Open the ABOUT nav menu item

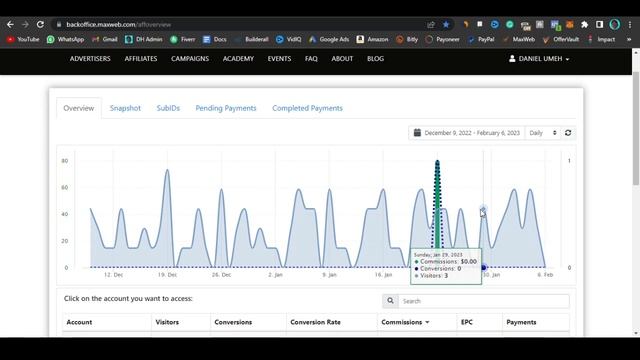coord(342,59)
